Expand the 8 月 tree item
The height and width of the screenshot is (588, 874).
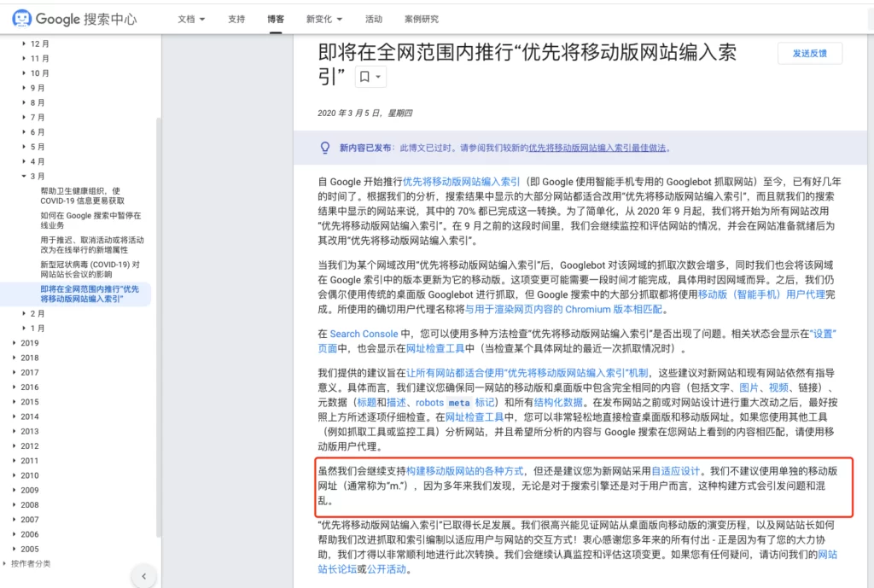34,102
